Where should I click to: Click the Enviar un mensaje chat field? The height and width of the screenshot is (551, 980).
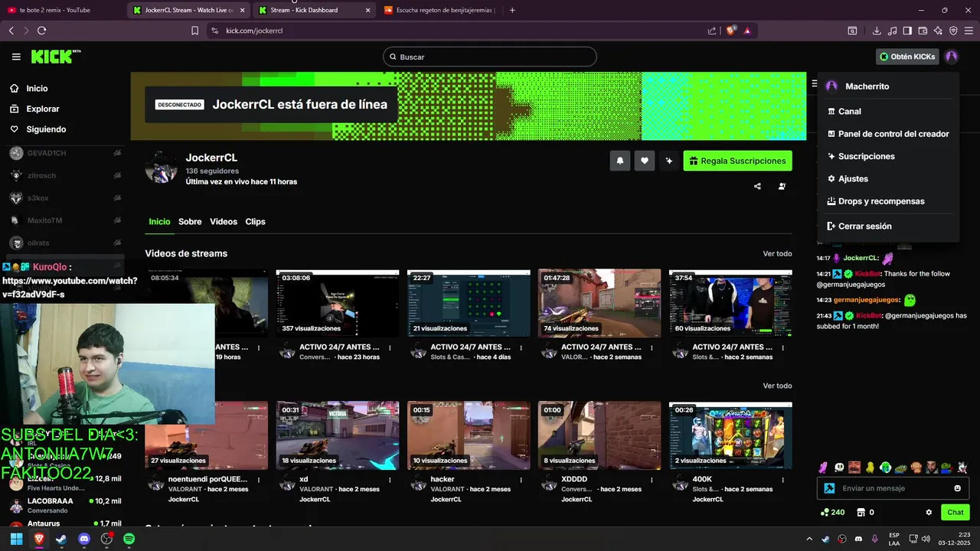coord(893,488)
